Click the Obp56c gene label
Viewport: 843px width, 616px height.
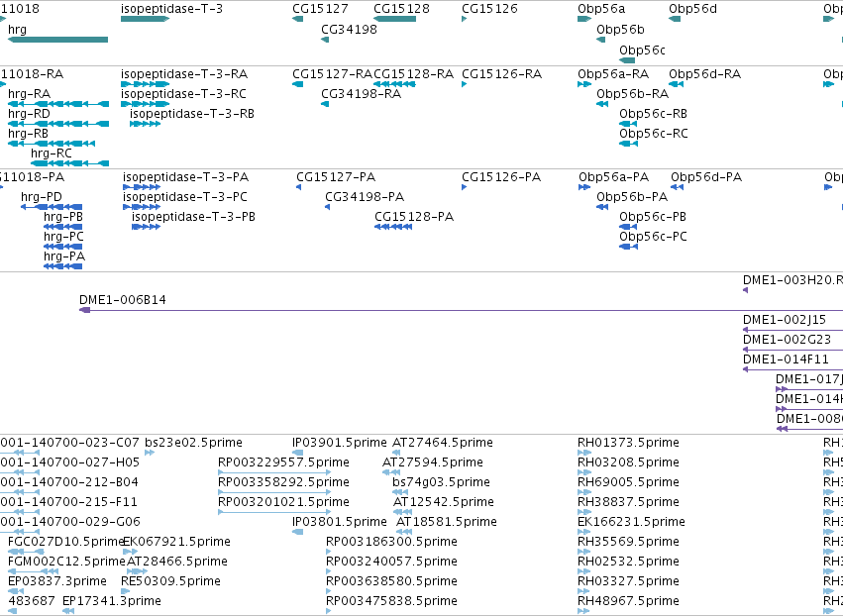click(x=642, y=50)
